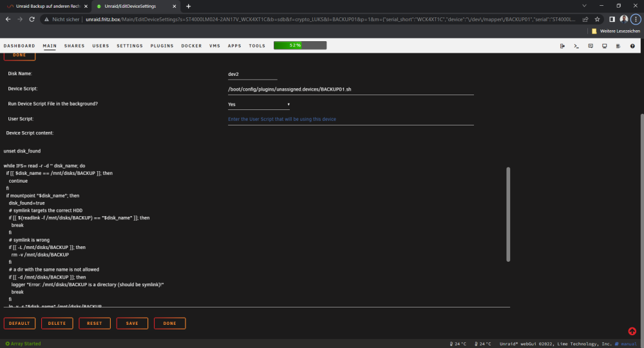
Task: Click the 'Device Script content:' label
Action: pos(30,133)
